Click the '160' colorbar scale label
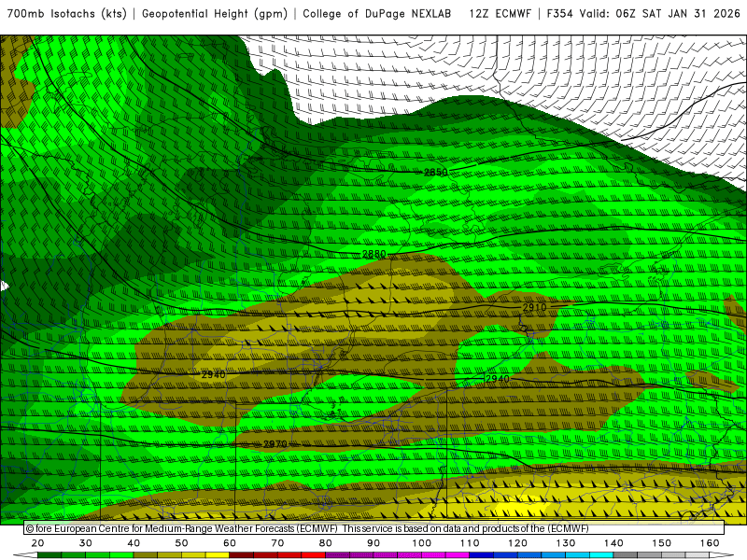Image resolution: width=747 pixels, height=560 pixels. point(710,543)
